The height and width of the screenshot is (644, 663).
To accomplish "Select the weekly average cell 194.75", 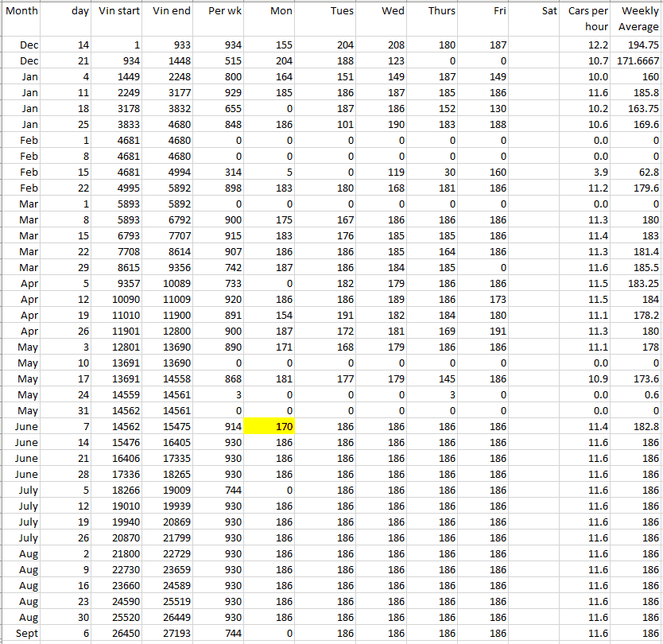I will click(x=637, y=45).
